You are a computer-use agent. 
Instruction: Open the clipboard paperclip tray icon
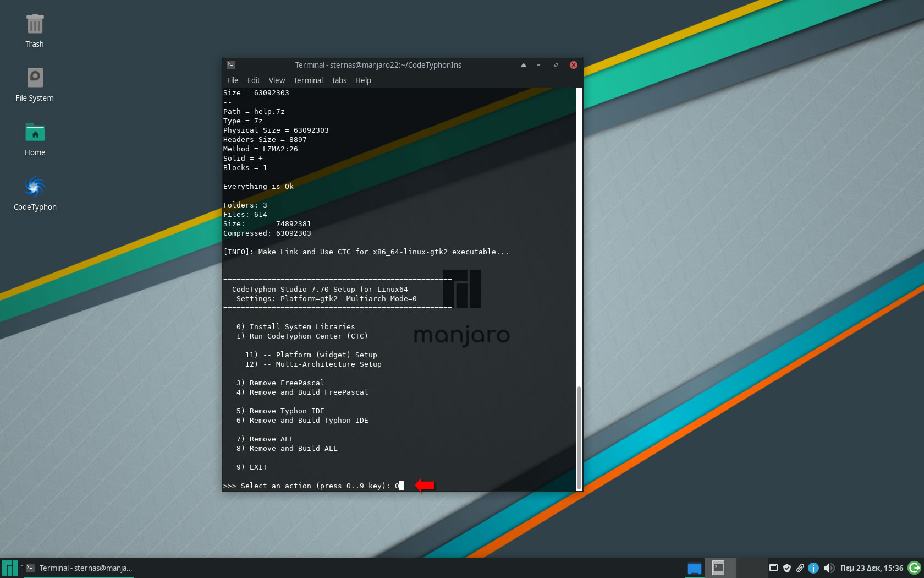point(800,568)
